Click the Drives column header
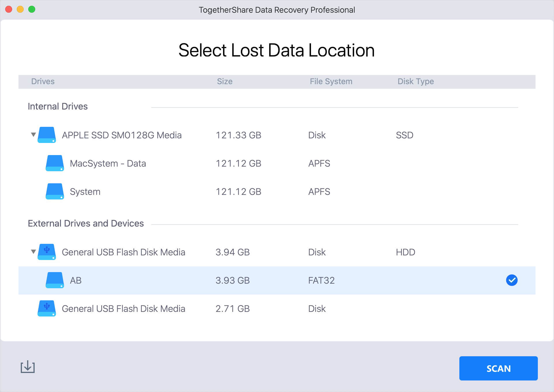Screen dimensions: 554x392 click(43, 82)
